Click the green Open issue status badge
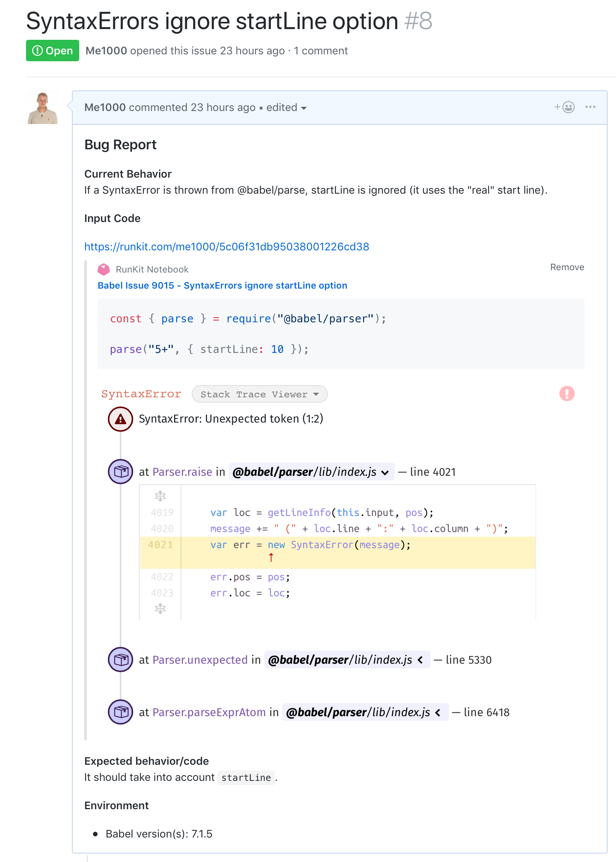 (52, 51)
